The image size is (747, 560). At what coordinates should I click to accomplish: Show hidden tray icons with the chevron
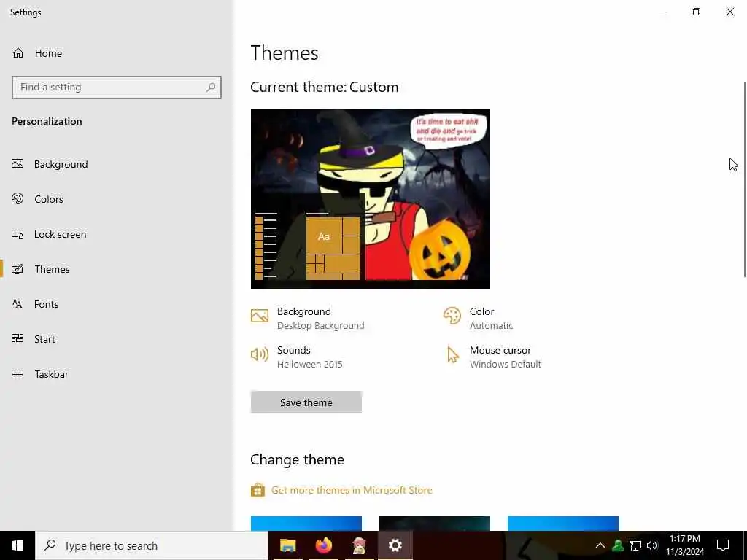600,545
